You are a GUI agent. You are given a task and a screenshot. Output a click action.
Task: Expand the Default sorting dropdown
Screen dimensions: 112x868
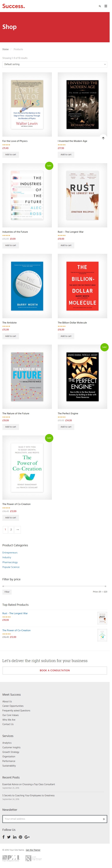click(55, 64)
